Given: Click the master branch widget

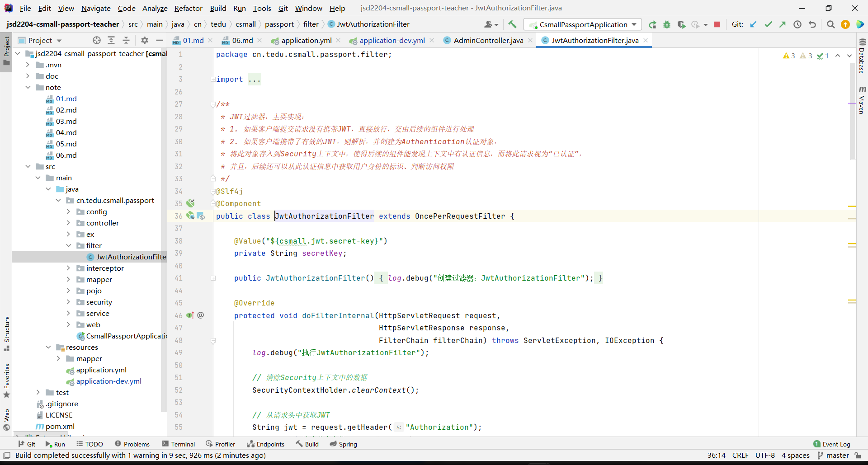Looking at the screenshot, I should tap(833, 456).
